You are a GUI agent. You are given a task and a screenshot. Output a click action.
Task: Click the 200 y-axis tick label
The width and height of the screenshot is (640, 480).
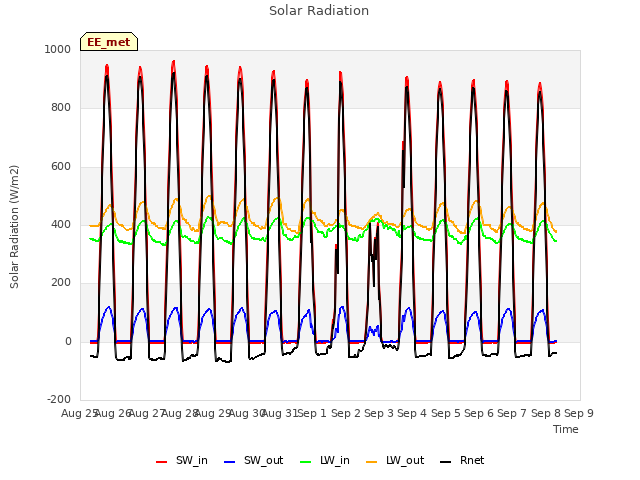pos(61,282)
